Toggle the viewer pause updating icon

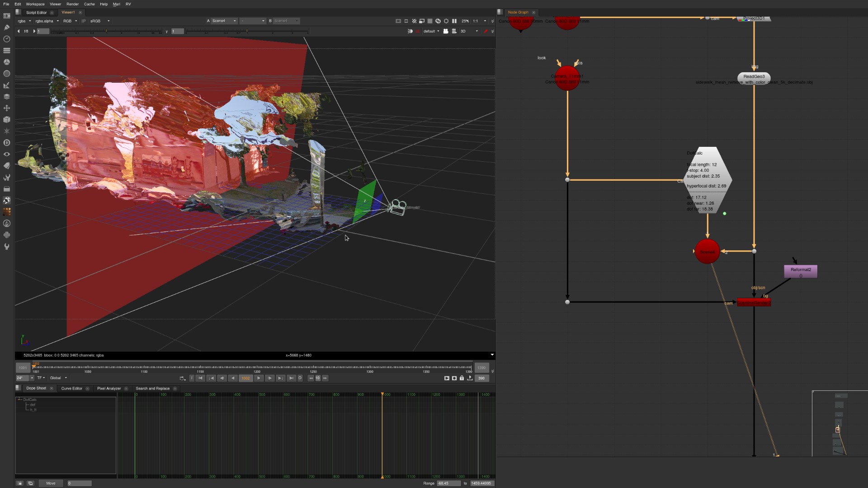point(454,21)
